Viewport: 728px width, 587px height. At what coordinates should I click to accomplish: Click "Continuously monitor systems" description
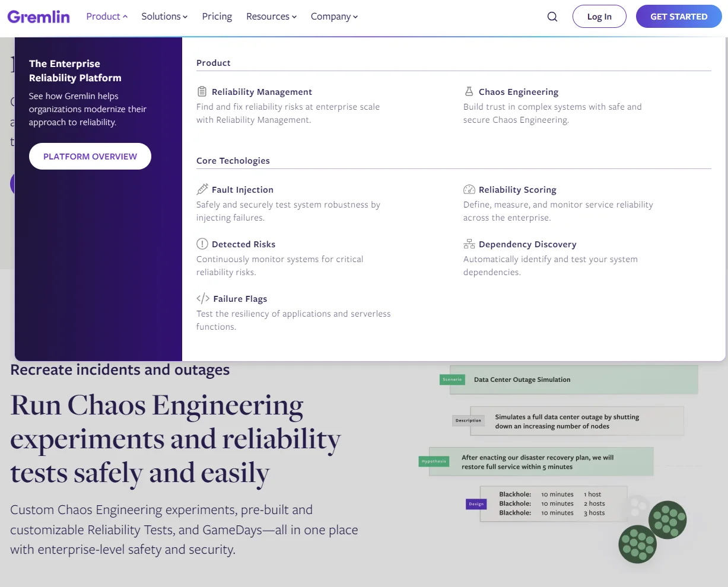(279, 266)
